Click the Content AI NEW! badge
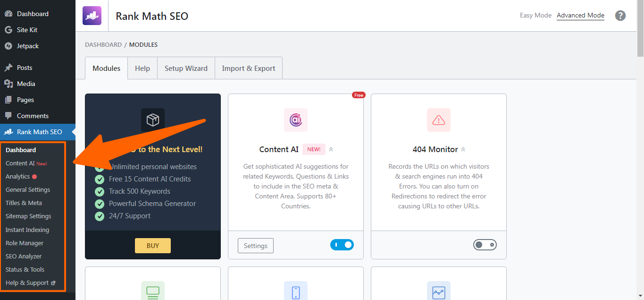The image size is (644, 300). tap(314, 149)
